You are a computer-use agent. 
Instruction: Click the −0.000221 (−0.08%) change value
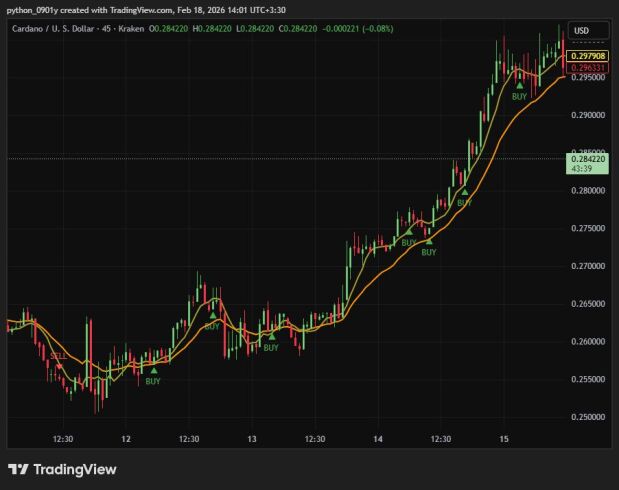[x=358, y=28]
